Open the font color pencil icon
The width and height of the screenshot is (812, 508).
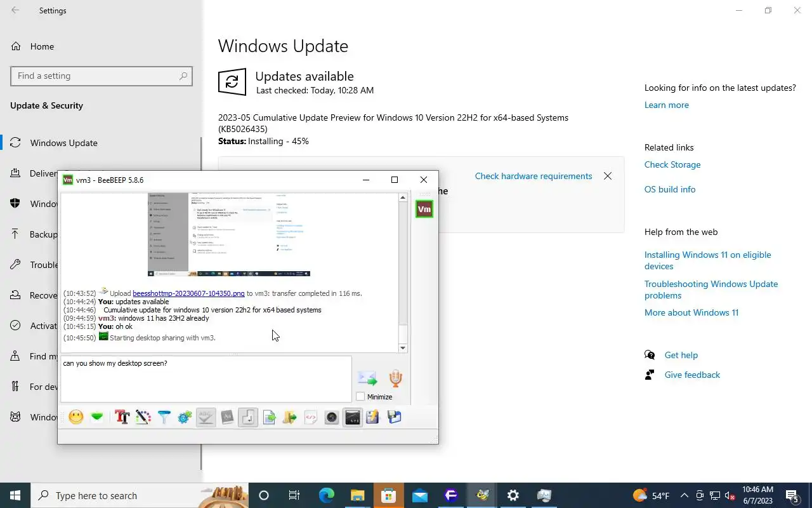[143, 417]
